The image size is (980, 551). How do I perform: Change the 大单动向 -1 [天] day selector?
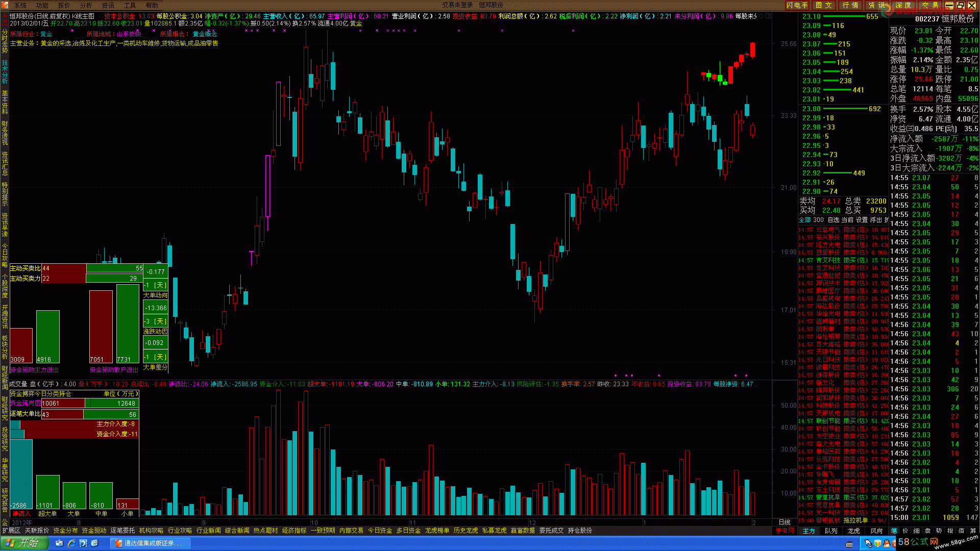click(156, 285)
